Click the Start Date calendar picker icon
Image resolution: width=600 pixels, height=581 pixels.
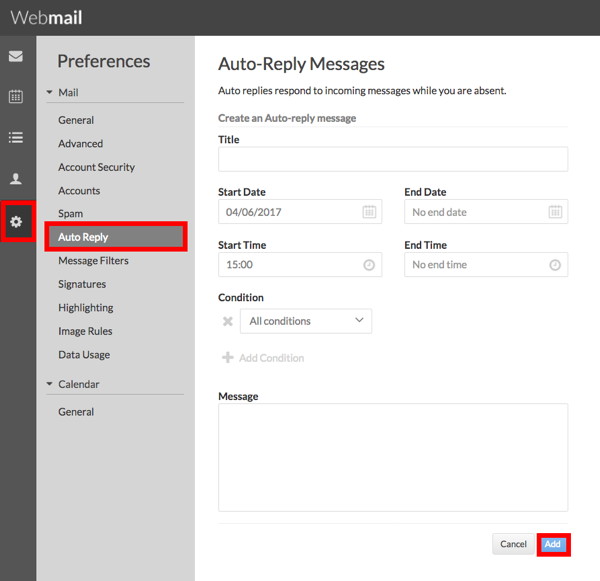pyautogui.click(x=369, y=212)
